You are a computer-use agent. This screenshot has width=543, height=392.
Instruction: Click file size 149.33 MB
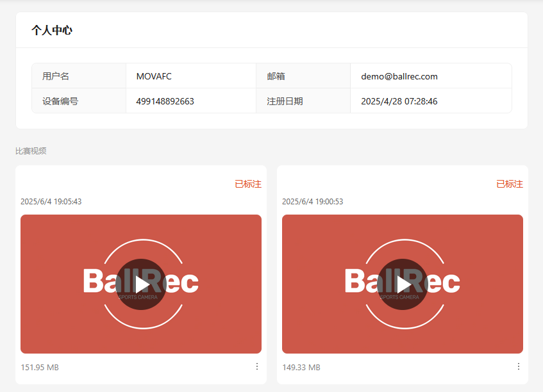(x=301, y=367)
